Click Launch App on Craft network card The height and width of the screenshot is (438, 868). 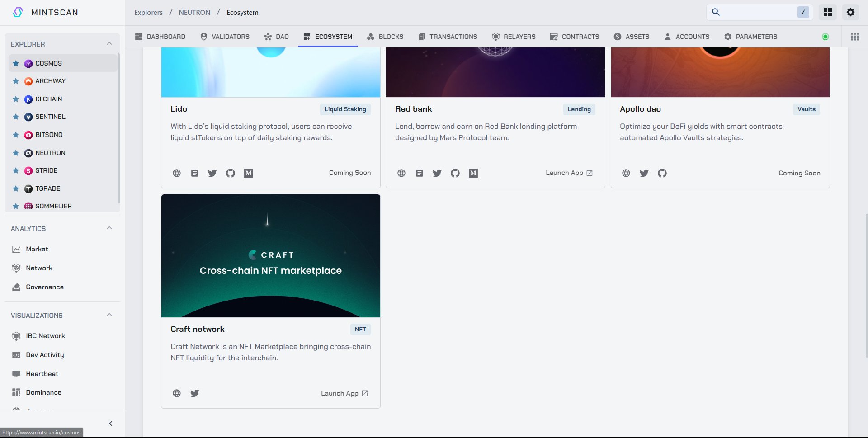pos(344,393)
